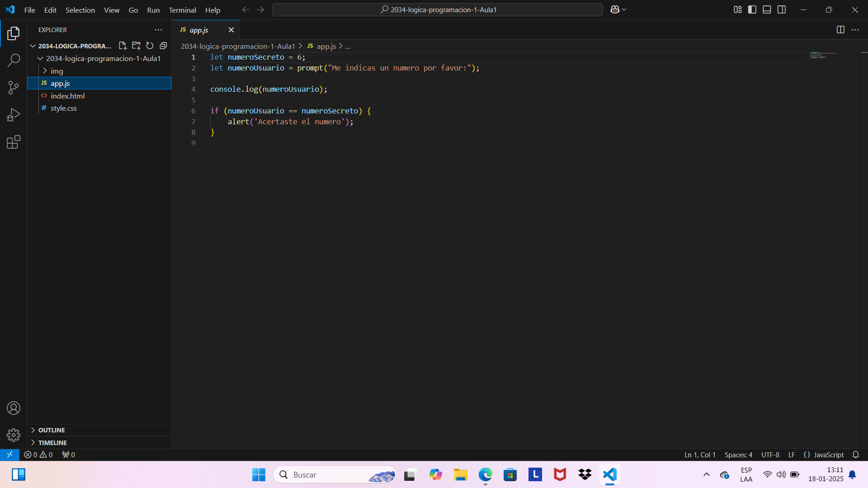Open the Run menu
The image size is (868, 488).
(x=153, y=10)
